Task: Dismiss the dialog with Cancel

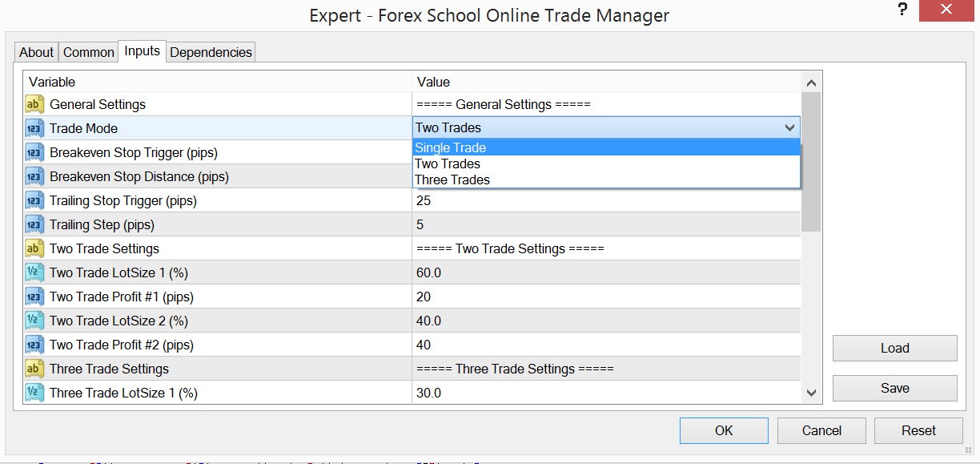Action: [821, 430]
